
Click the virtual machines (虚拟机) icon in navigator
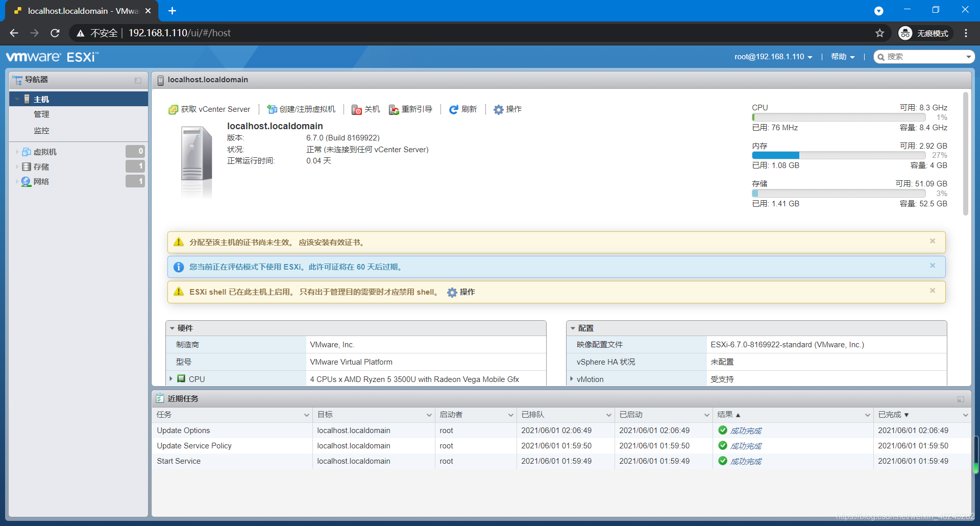click(27, 152)
